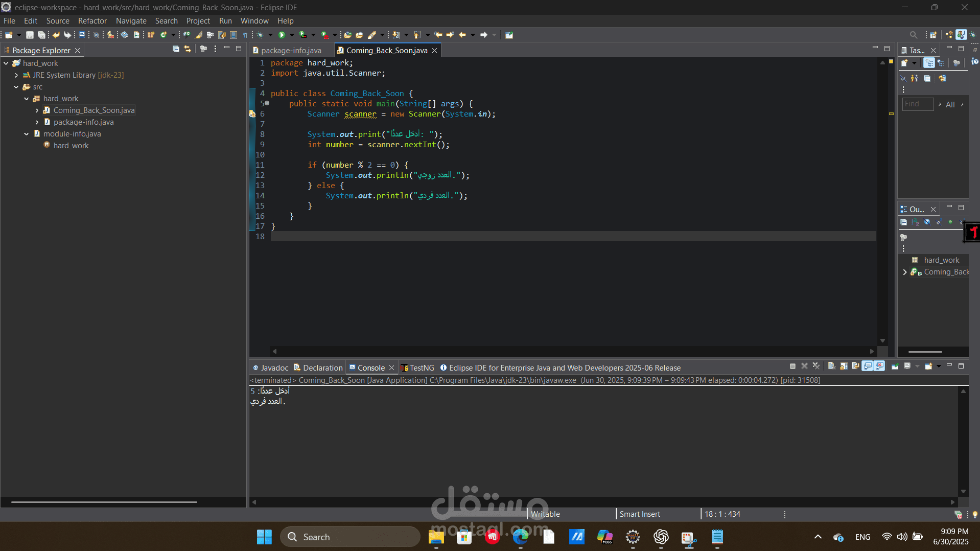Click the Pin Console icon

(895, 366)
